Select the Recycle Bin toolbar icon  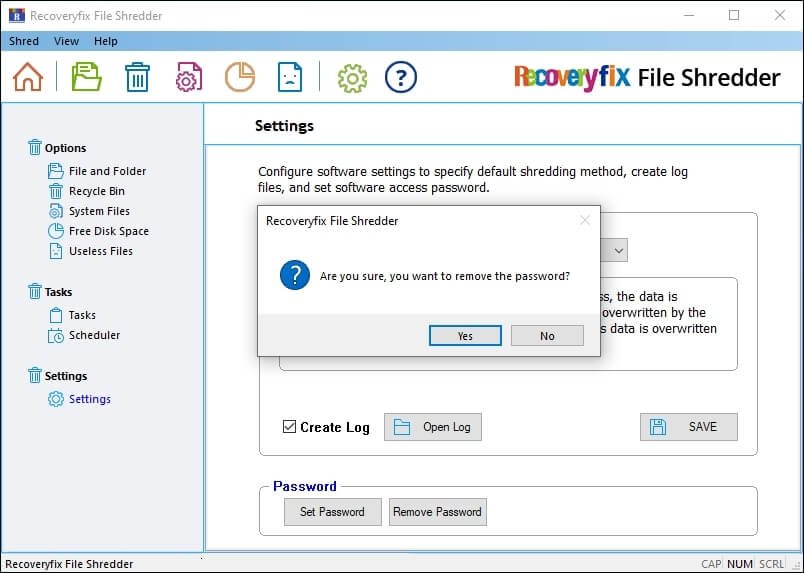tap(137, 77)
